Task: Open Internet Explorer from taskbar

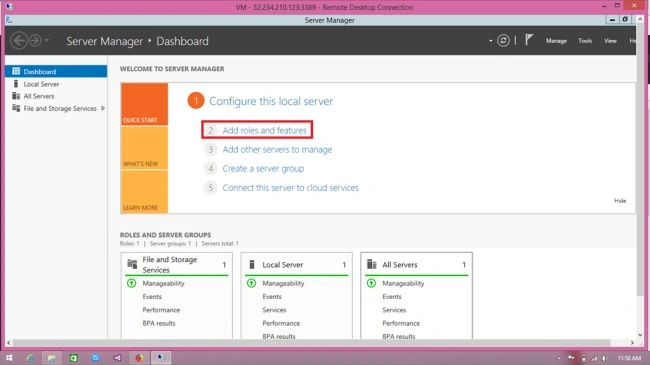Action: click(30, 358)
